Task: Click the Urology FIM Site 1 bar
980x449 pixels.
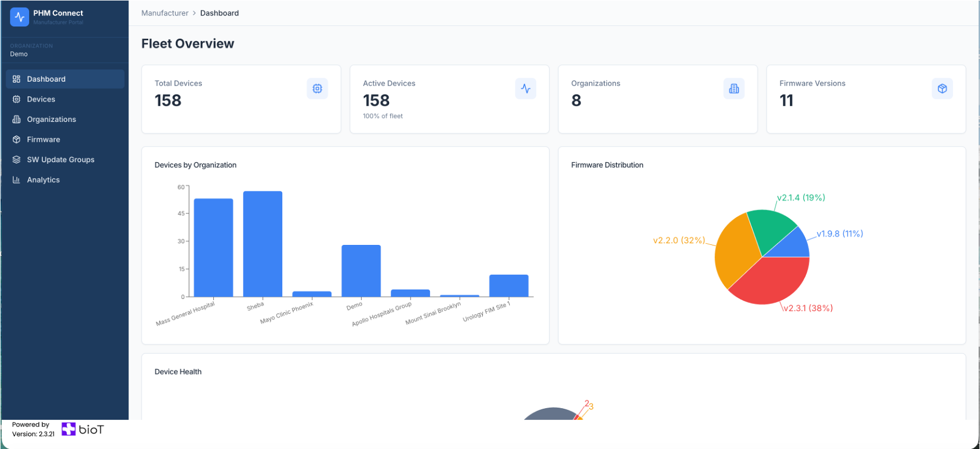Action: [x=509, y=286]
